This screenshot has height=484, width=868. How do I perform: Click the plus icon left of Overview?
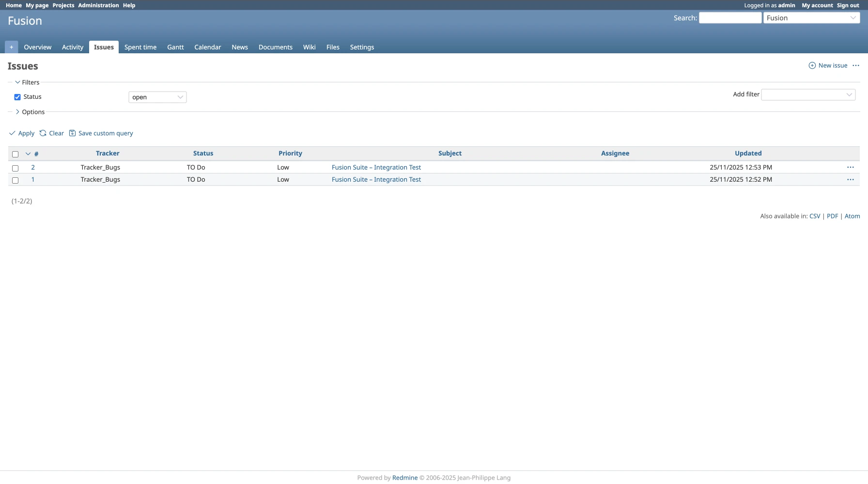point(11,47)
